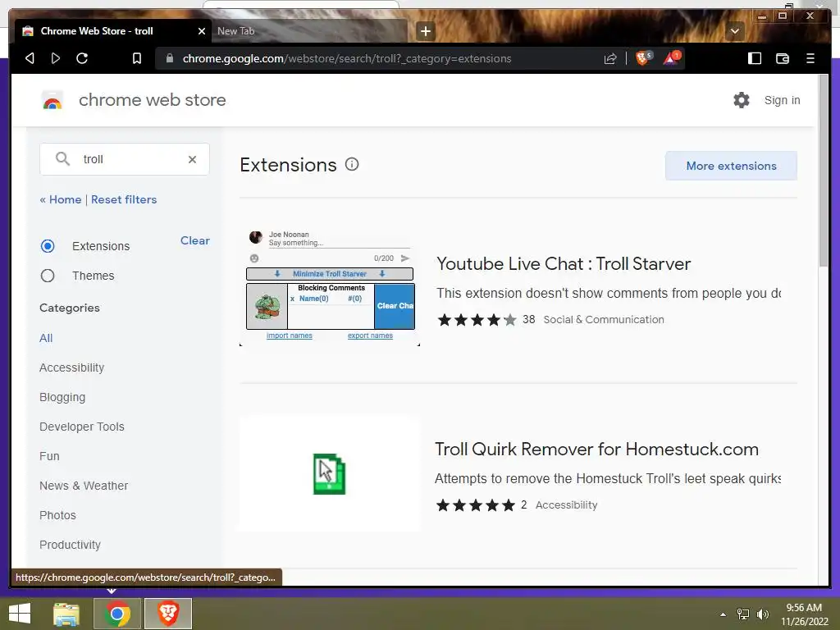Image resolution: width=840 pixels, height=630 pixels.
Task: Open a new tab with plus button
Action: [426, 31]
